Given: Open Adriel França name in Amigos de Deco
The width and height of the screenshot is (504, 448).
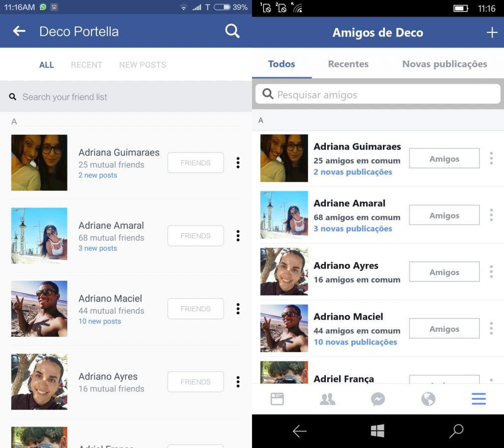Looking at the screenshot, I should tap(344, 379).
